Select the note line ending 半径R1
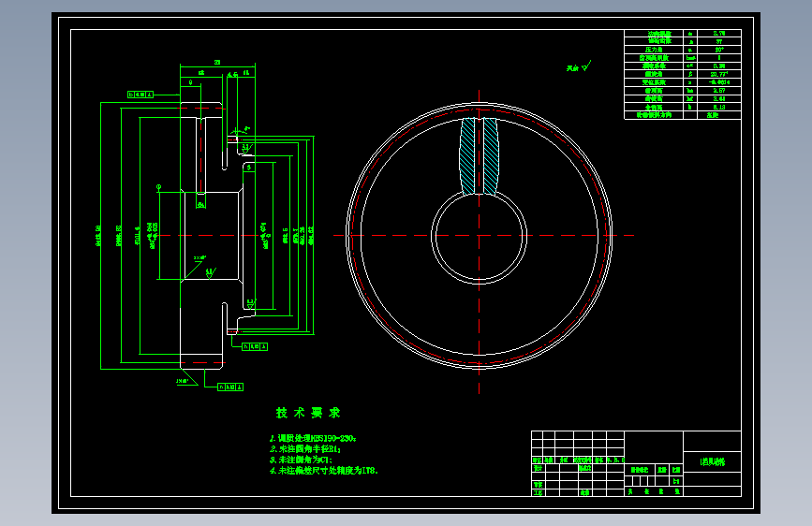This screenshot has height=526, width=812. 305,449
